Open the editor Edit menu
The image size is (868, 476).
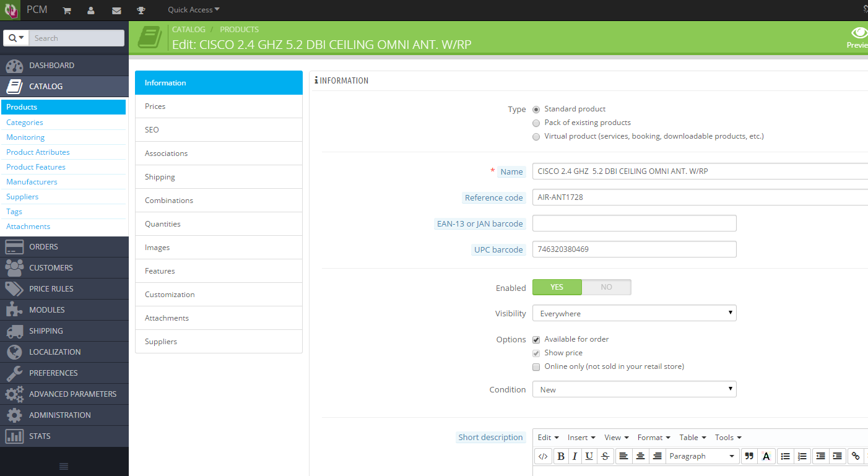coord(549,438)
